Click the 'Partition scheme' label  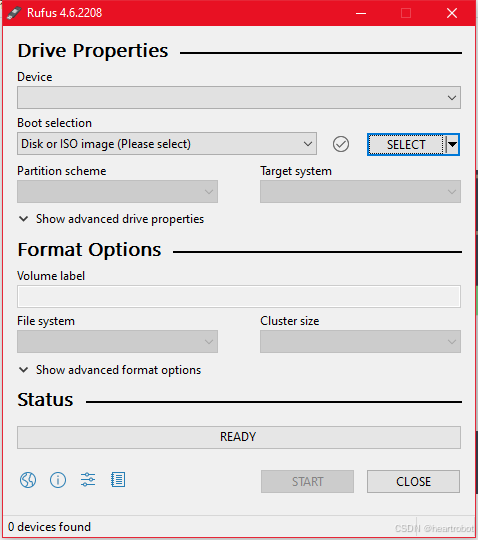click(x=62, y=171)
